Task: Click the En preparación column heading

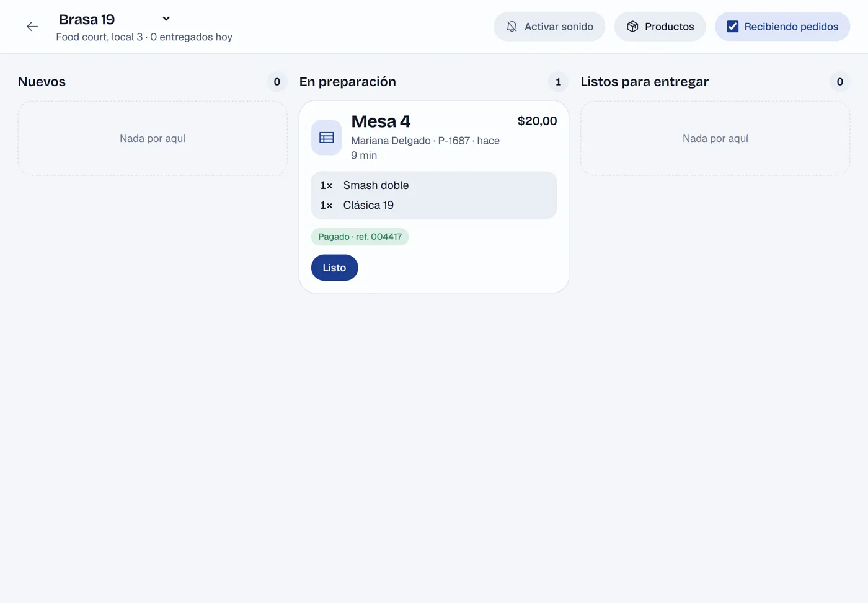Action: pos(347,82)
